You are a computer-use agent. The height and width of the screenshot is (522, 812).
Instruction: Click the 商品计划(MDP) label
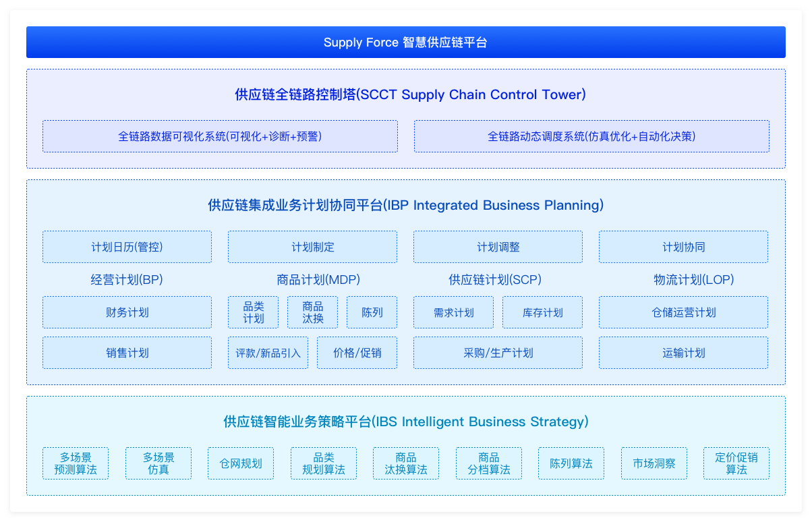point(318,279)
